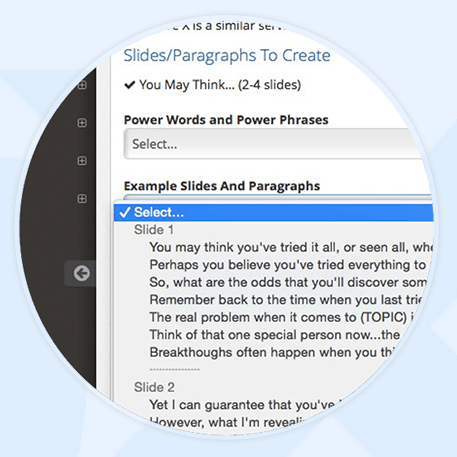Image resolution: width=457 pixels, height=457 pixels.
Task: Select 'Remember back to the time' option
Action: coord(286,300)
